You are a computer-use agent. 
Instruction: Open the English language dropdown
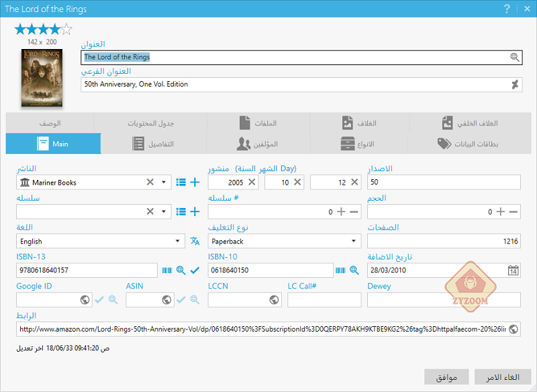[x=177, y=241]
